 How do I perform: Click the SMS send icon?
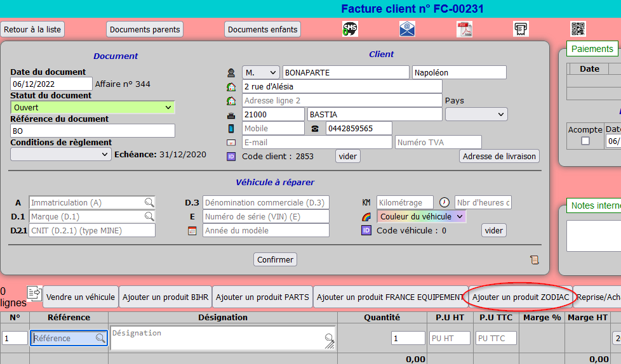[x=350, y=29]
